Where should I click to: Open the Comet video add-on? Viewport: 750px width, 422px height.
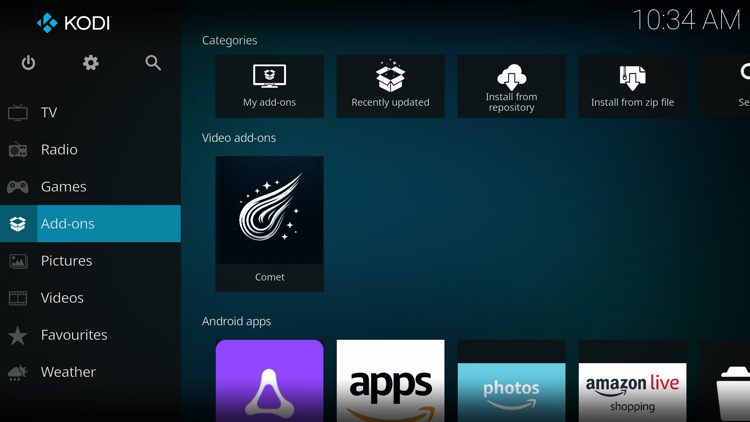point(269,224)
